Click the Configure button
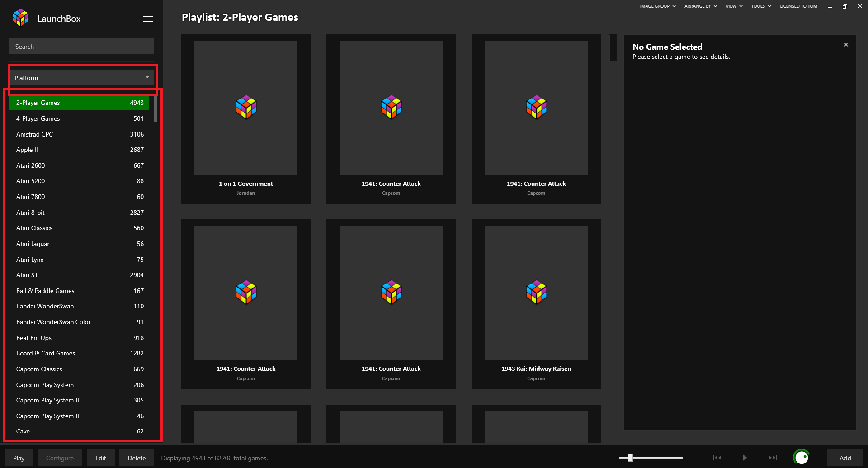Viewport: 868px width, 468px height. click(60, 458)
